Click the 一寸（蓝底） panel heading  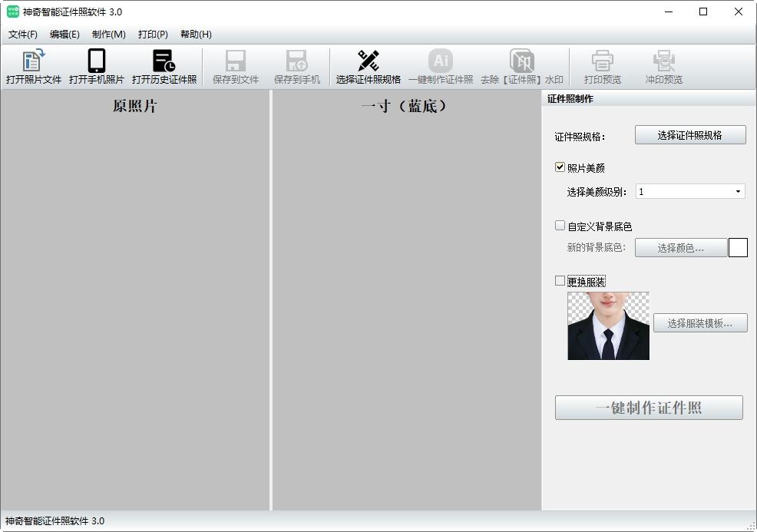(x=404, y=106)
